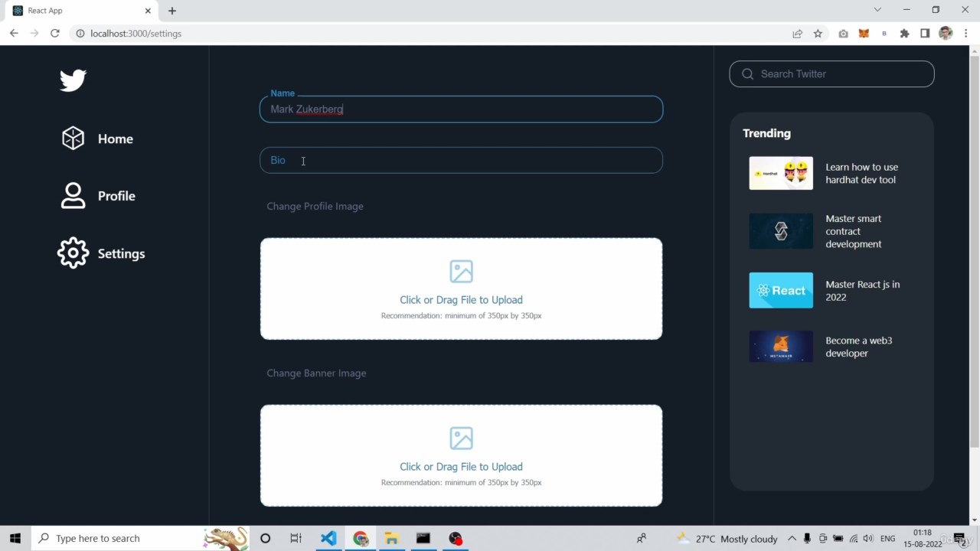Click the Trending heading

766,133
